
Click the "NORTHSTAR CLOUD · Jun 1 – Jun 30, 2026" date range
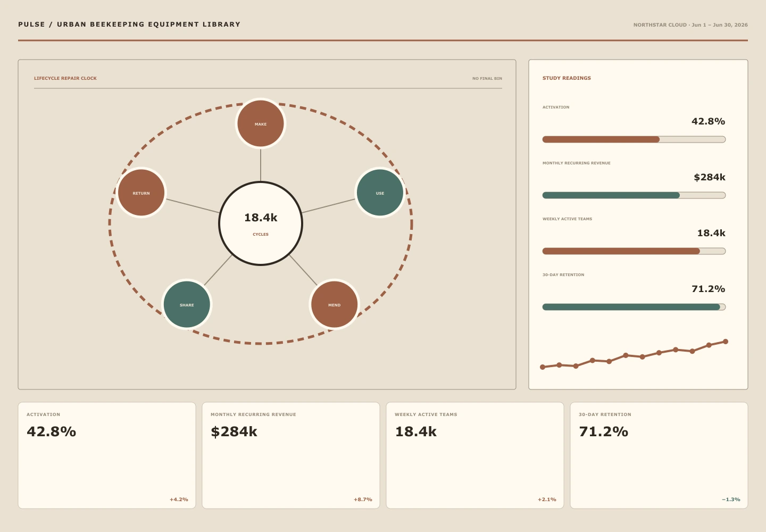coord(690,25)
